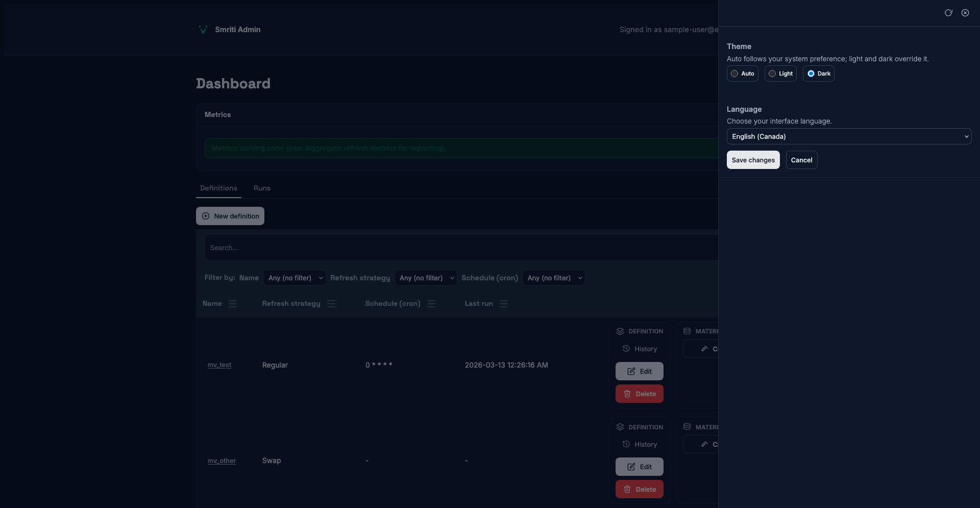Click the Save changes button
The height and width of the screenshot is (508, 980).
coord(753,160)
